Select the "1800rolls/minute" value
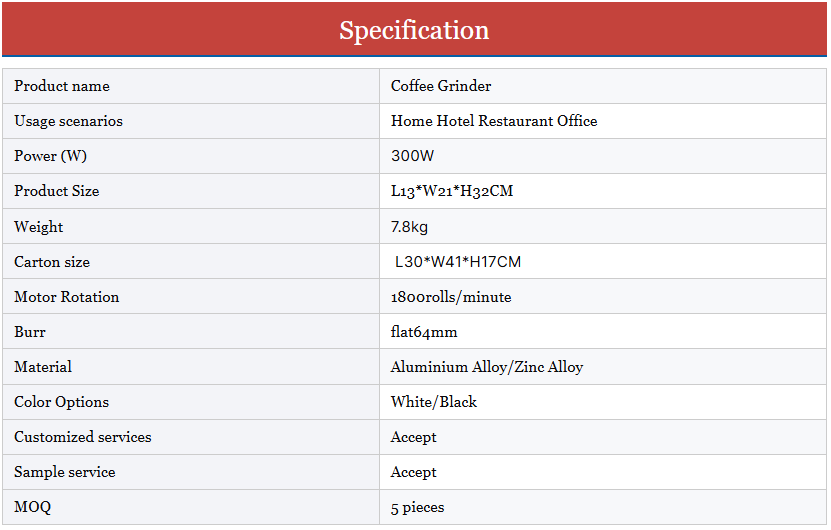The height and width of the screenshot is (530, 831). pos(451,297)
